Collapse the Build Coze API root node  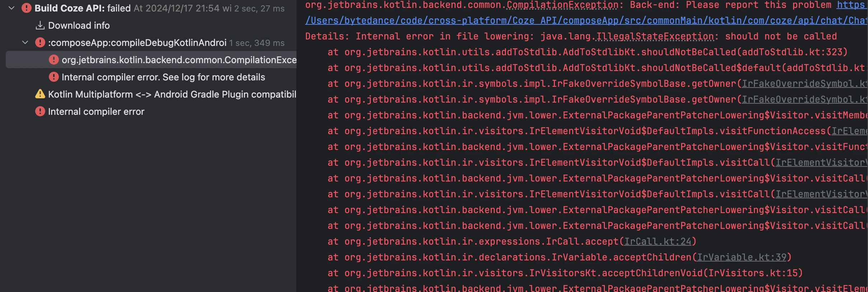click(x=11, y=8)
